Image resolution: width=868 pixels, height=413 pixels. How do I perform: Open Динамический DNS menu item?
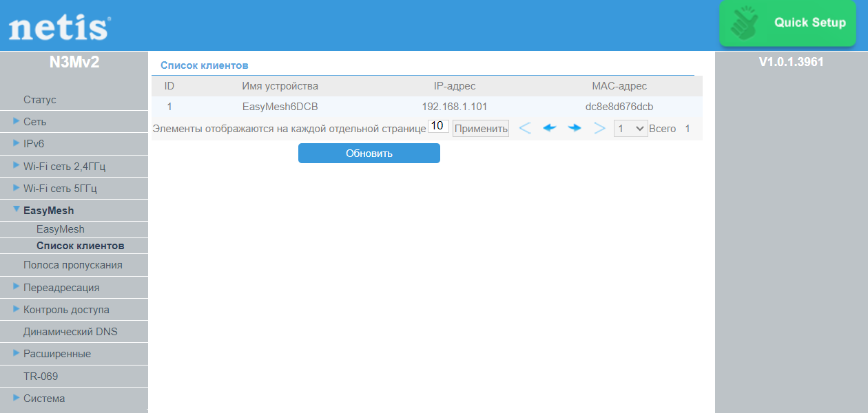coord(70,331)
